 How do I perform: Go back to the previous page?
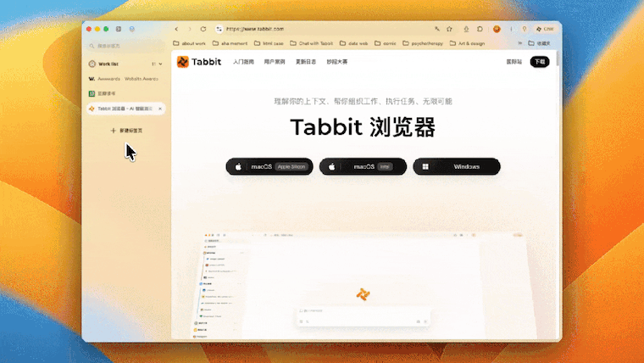pos(176,29)
